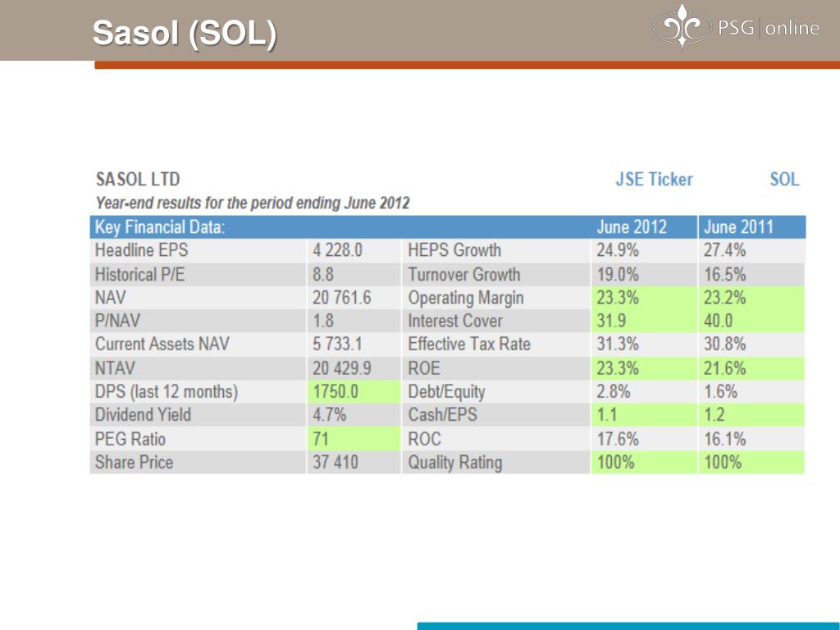The image size is (840, 630).
Task: Select the 'Year-end results for the period ending June 2012' subtitle
Action: tap(253, 203)
